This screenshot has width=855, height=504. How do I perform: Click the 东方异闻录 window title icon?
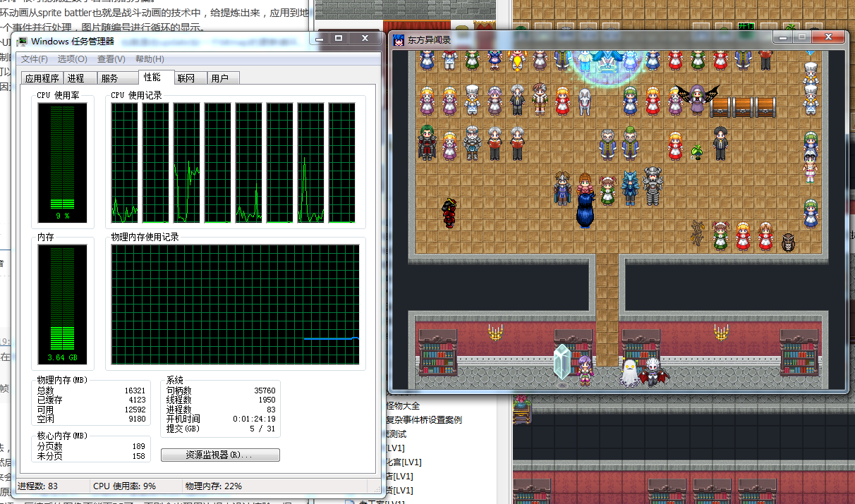pyautogui.click(x=399, y=40)
